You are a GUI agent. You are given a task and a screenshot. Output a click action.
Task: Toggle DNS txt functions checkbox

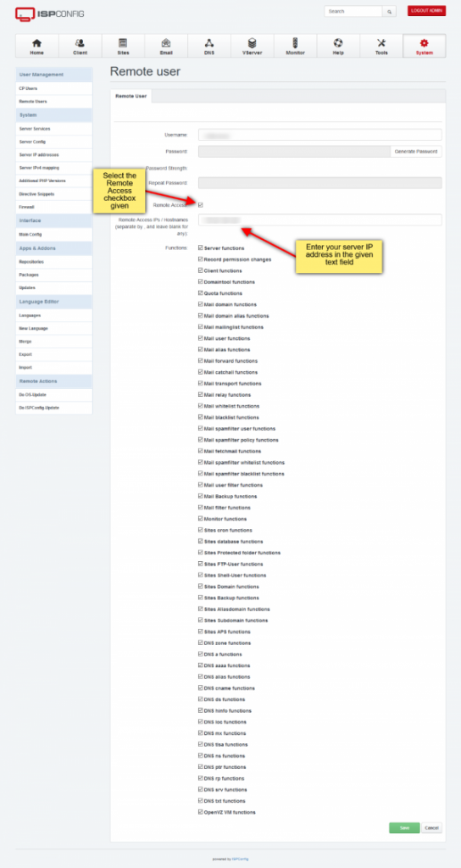point(200,801)
